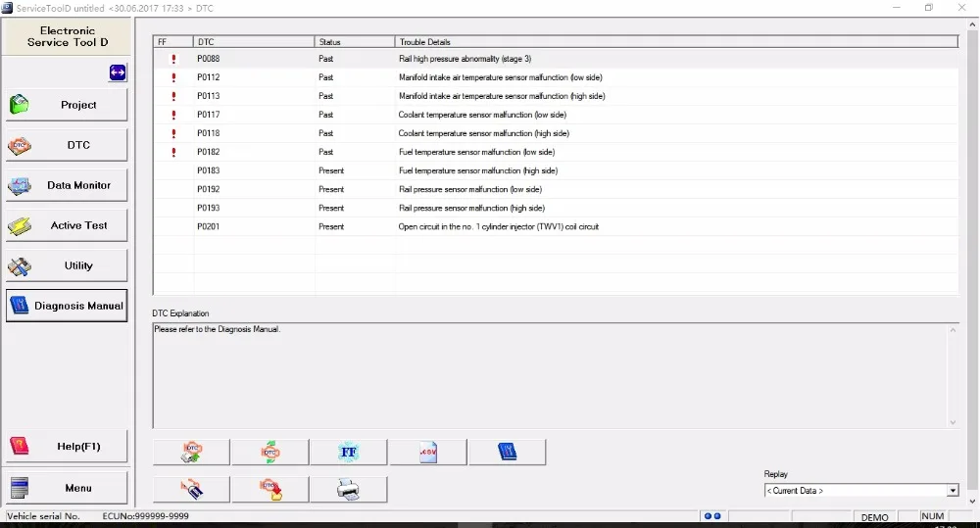Open the Diagnosis Manual
The image size is (980, 528).
pyautogui.click(x=67, y=306)
